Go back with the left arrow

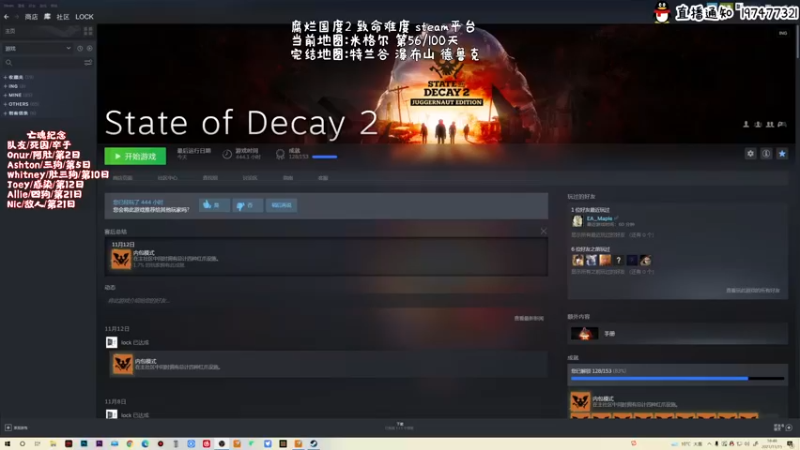[x=6, y=17]
